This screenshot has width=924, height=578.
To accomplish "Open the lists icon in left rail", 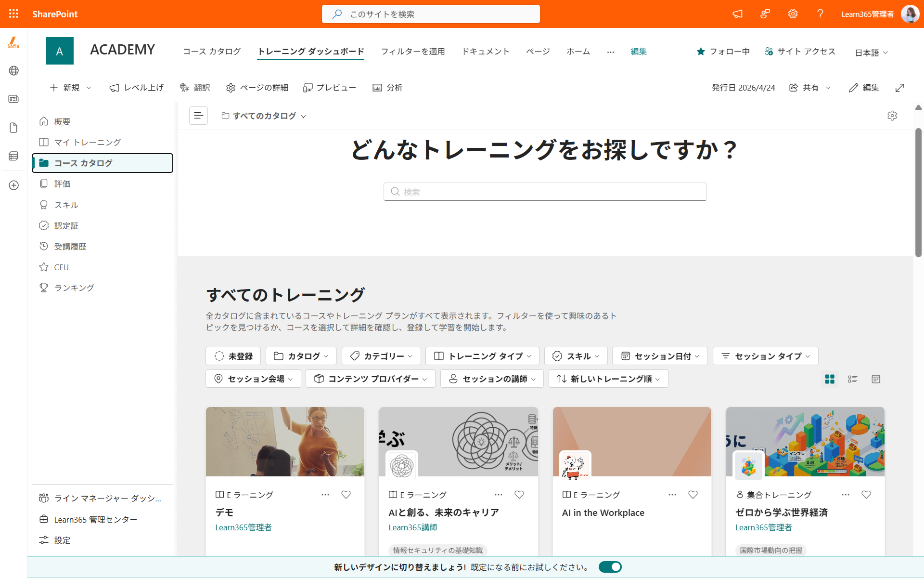I will pos(13,156).
